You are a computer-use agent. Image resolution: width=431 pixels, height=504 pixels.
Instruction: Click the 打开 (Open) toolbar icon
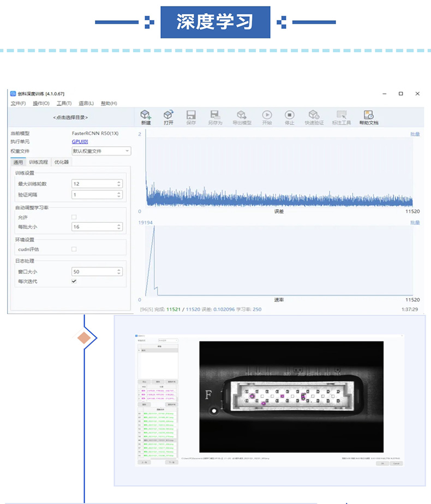click(x=169, y=117)
